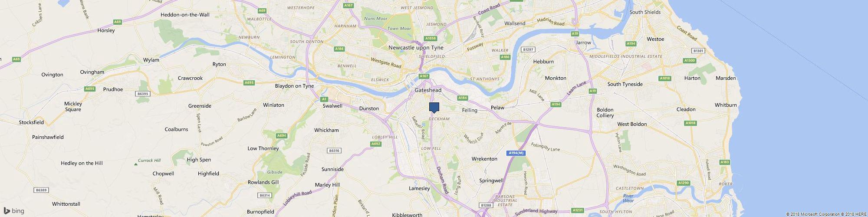This screenshot has width=868, height=217.
Task: Click the Bing logo
Action: point(14,211)
